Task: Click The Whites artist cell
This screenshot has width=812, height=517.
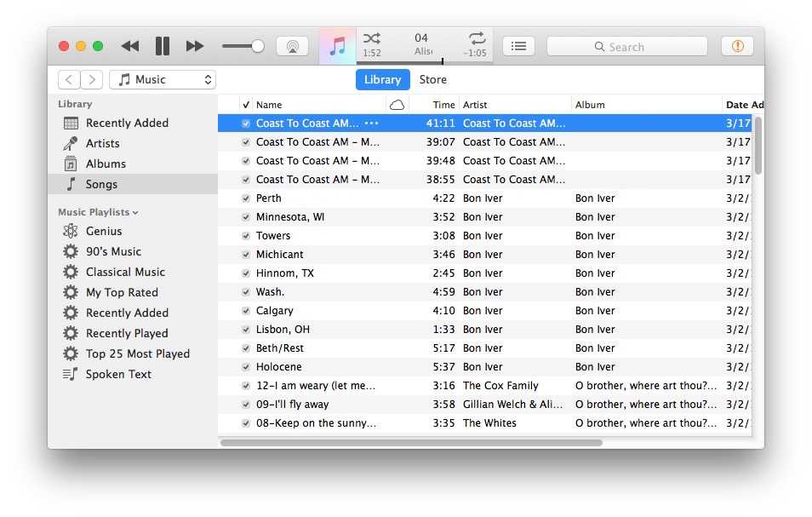Action: coord(489,422)
